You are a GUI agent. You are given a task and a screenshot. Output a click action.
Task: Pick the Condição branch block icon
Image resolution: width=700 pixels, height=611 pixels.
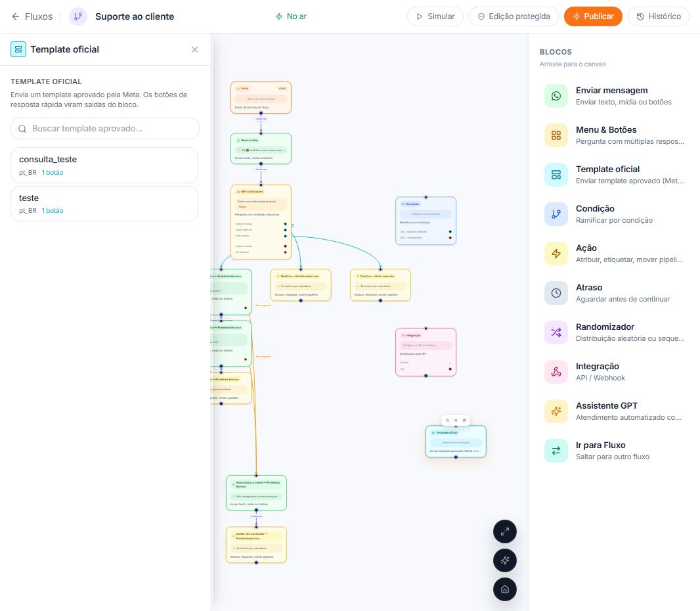[556, 214]
